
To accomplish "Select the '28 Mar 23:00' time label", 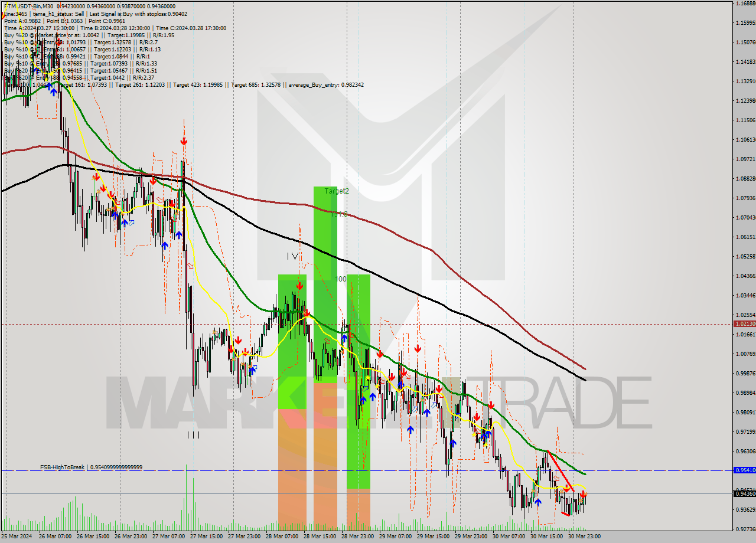I will click(357, 537).
